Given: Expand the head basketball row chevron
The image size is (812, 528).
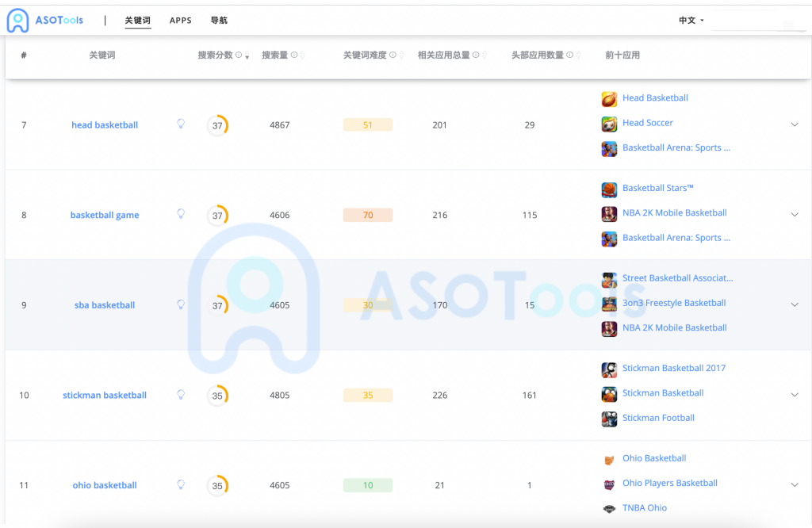Looking at the screenshot, I should click(795, 124).
